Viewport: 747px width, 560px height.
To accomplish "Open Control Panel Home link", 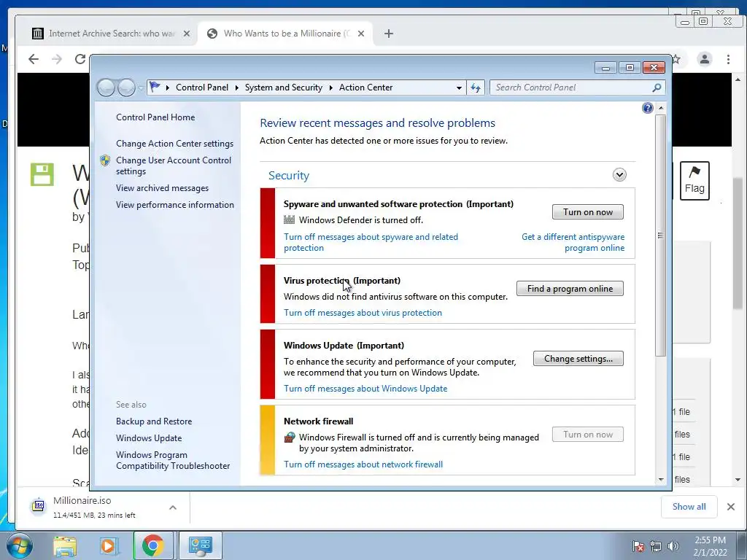I will tap(155, 117).
